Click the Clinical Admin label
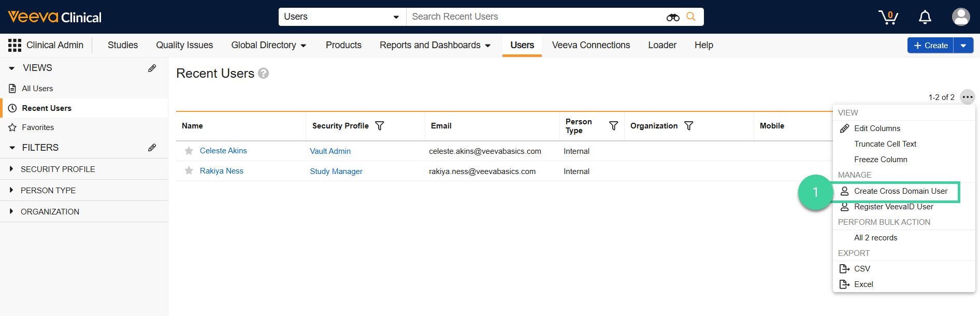 click(55, 45)
